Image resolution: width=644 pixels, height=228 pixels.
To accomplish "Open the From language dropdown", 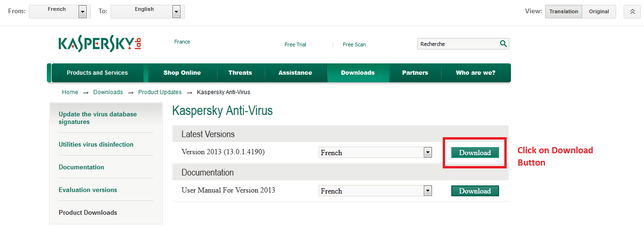I will pyautogui.click(x=83, y=12).
